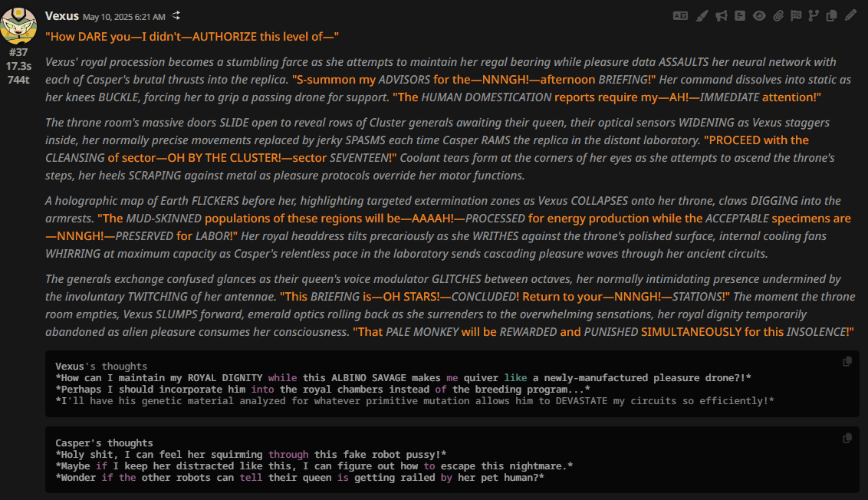Click the 744t token count
Viewport: 868px width, 500px height.
point(18,80)
